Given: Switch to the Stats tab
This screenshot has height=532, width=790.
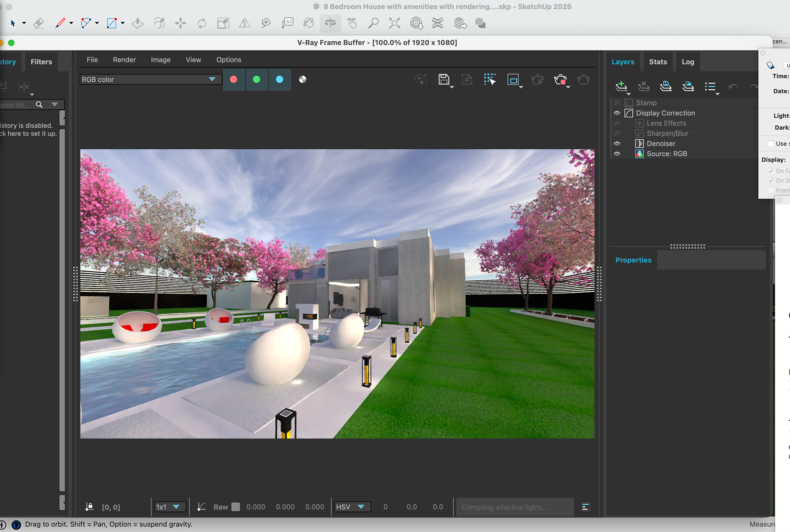Looking at the screenshot, I should (x=658, y=62).
